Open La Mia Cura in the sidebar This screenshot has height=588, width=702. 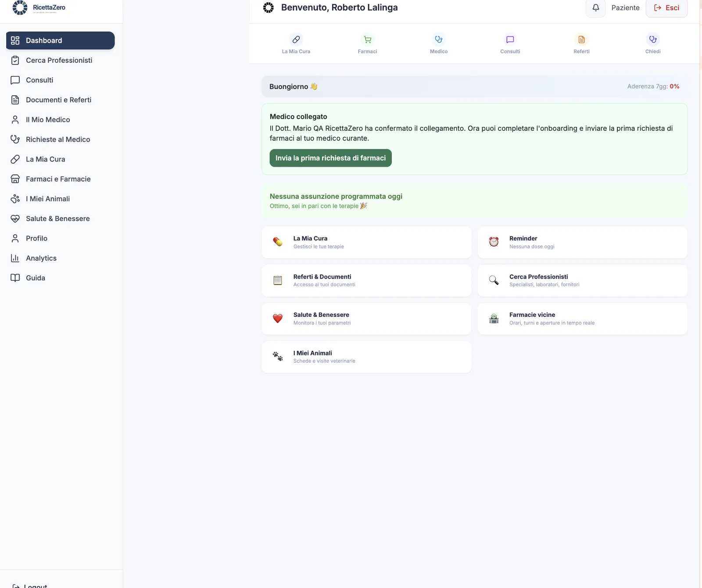pos(61,159)
